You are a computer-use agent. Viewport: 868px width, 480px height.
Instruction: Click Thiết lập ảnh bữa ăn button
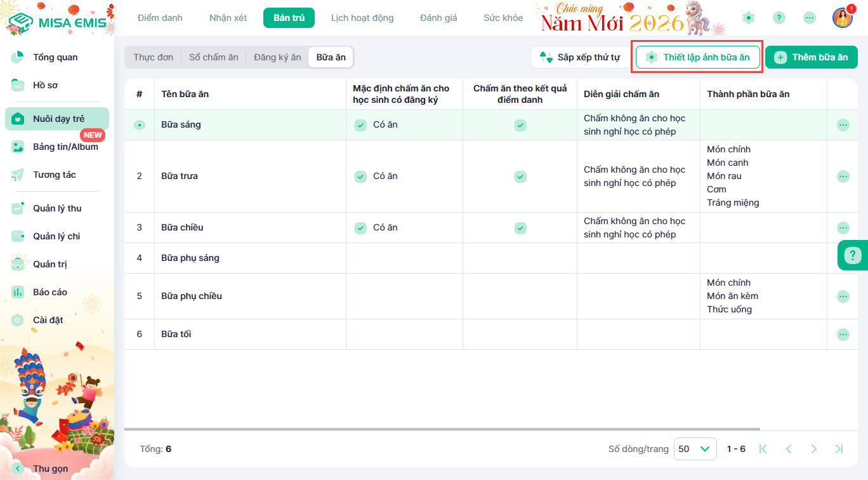click(x=698, y=57)
